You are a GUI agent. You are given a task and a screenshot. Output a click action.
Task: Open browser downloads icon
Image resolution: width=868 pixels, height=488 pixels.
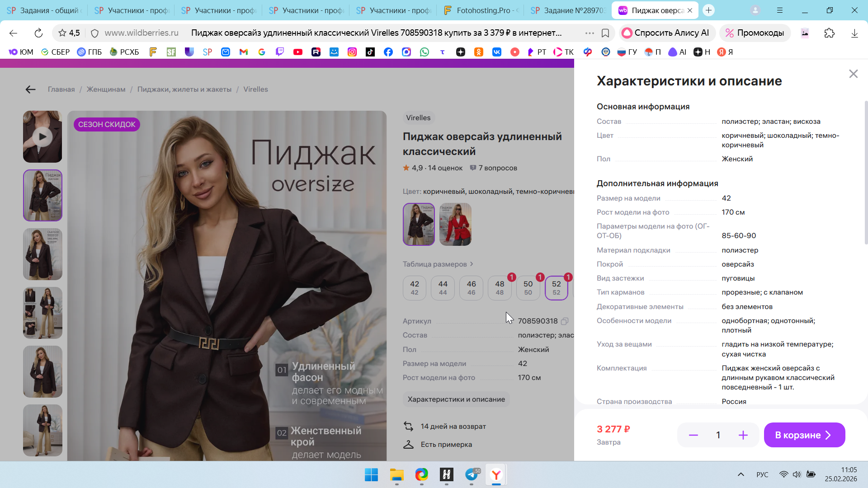coord(854,33)
